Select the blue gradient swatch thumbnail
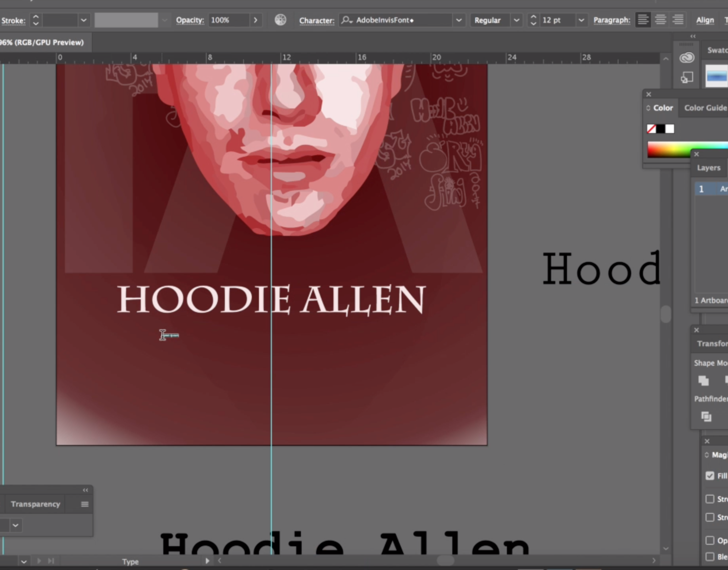728x570 pixels. 717,76
